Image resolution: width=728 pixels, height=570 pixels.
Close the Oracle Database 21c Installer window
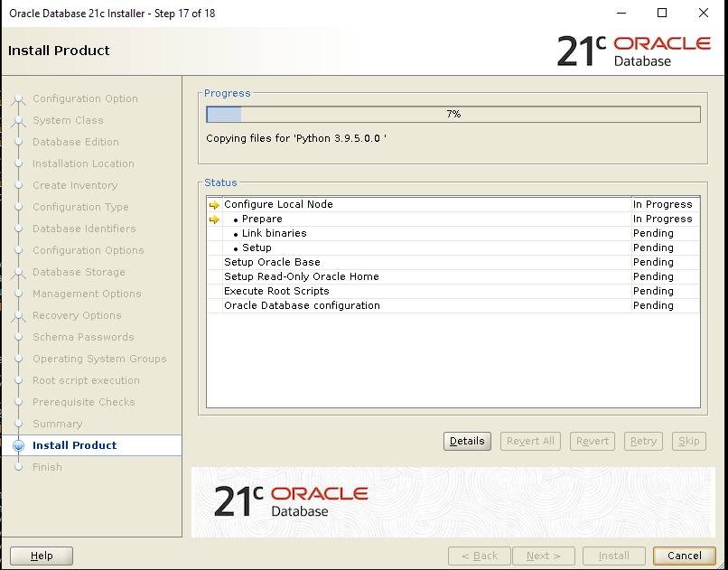(704, 13)
